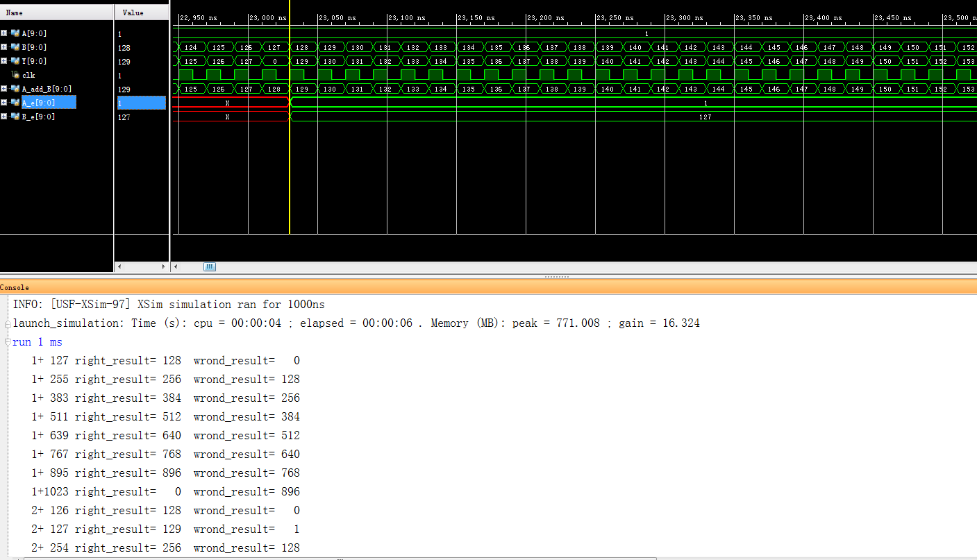Viewport: 977px width, 560px height.
Task: Click the bus icon of B_e[9:0]
Action: (15, 117)
